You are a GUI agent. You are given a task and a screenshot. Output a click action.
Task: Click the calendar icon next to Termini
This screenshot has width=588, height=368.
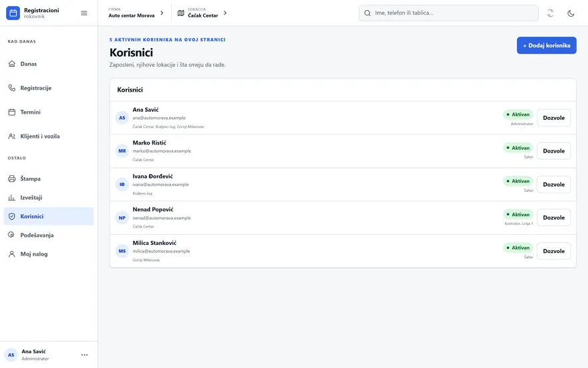click(12, 112)
